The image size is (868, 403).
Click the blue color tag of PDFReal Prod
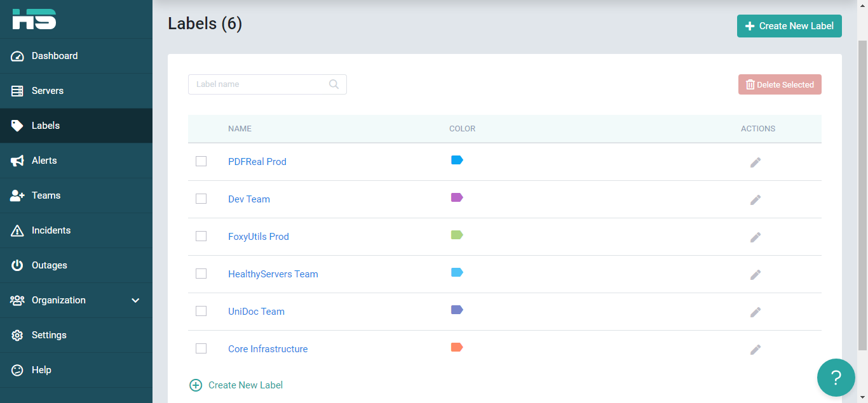[457, 160]
